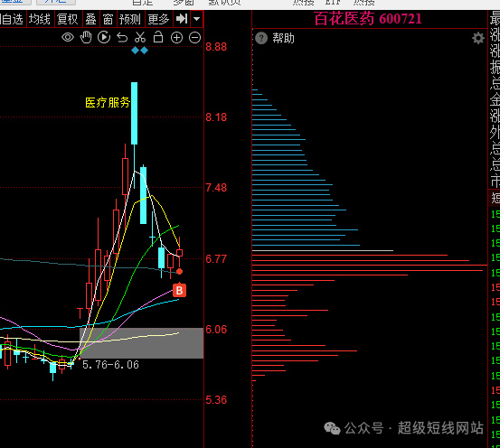The width and height of the screenshot is (500, 448).
Task: Click the jump-to-end arrow icon
Action: click(182, 19)
